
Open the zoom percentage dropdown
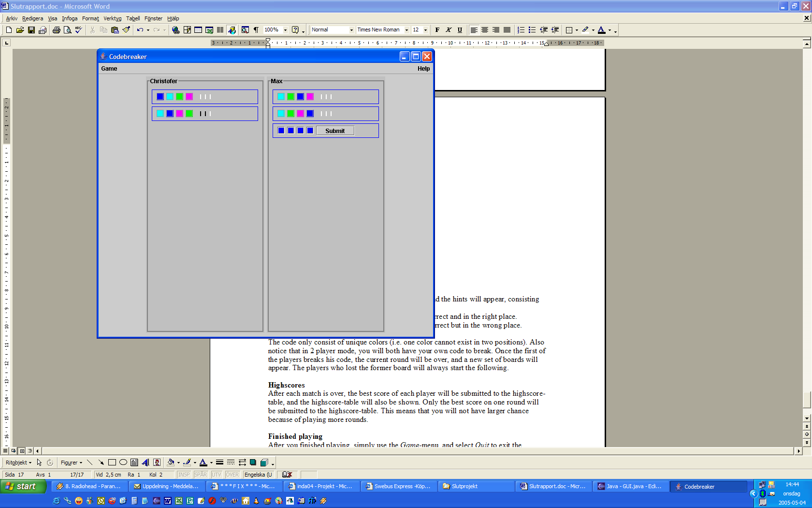pyautogui.click(x=285, y=30)
